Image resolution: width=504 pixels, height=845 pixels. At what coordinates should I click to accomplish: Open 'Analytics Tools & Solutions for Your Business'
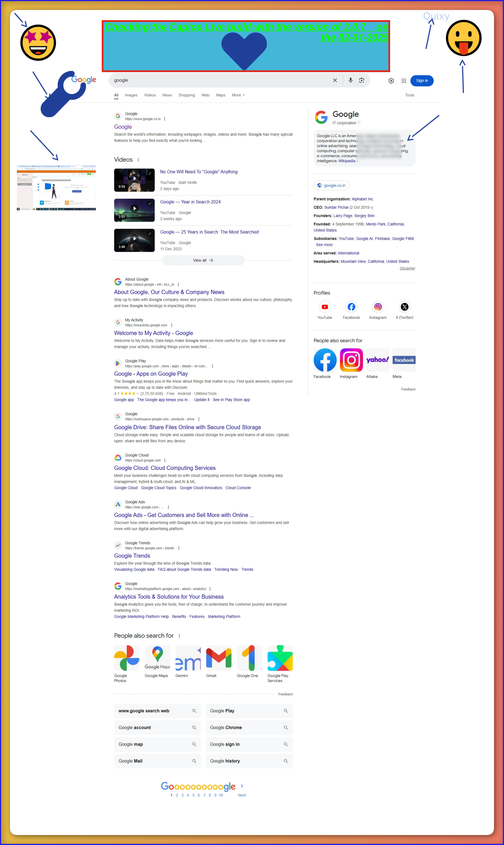(x=169, y=597)
